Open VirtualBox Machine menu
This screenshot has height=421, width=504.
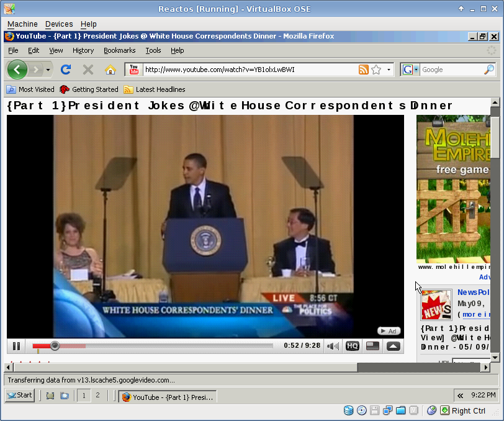click(22, 24)
